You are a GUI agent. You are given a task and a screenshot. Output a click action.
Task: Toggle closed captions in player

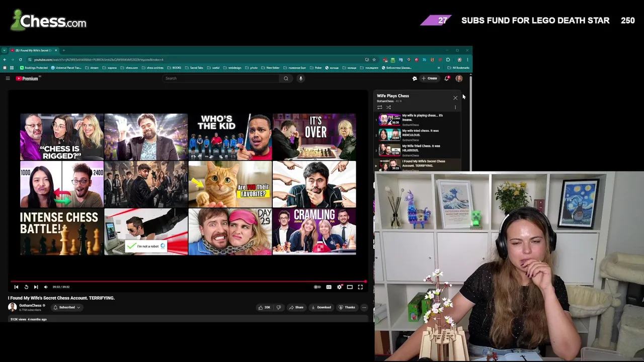(329, 287)
